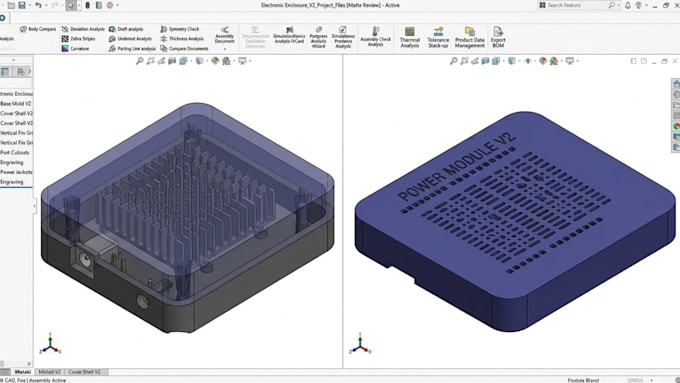Select the Power Jackots tree item
The image size is (680, 383).
point(16,172)
